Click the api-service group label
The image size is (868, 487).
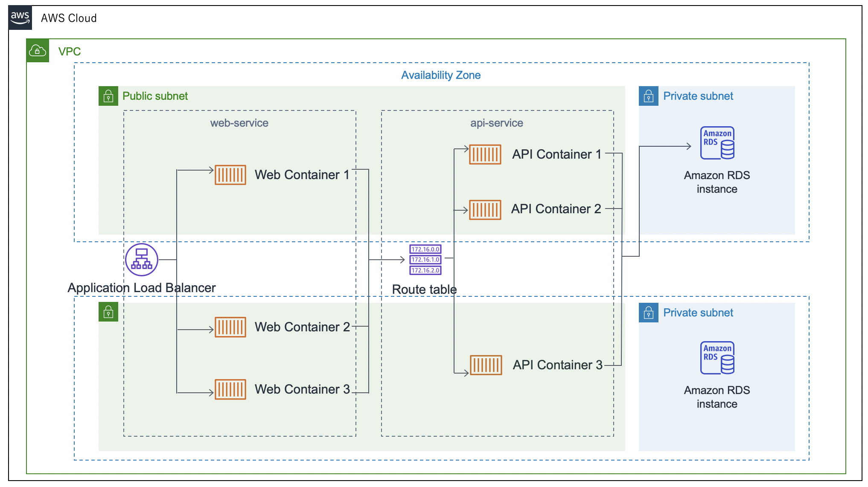click(x=497, y=123)
